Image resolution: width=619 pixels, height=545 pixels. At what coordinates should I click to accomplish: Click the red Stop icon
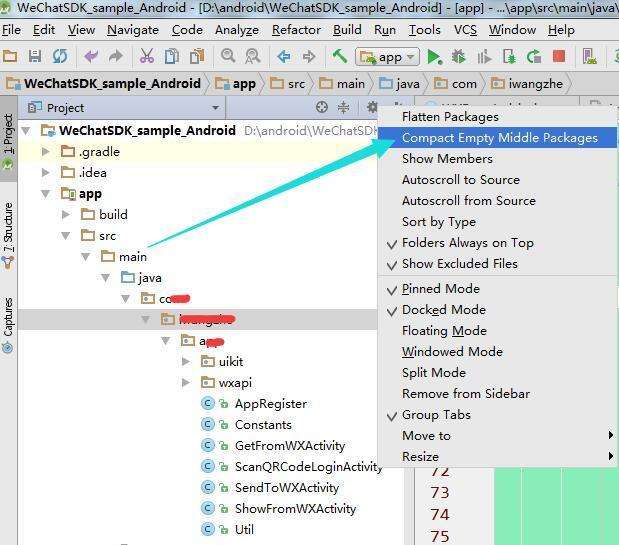point(559,56)
